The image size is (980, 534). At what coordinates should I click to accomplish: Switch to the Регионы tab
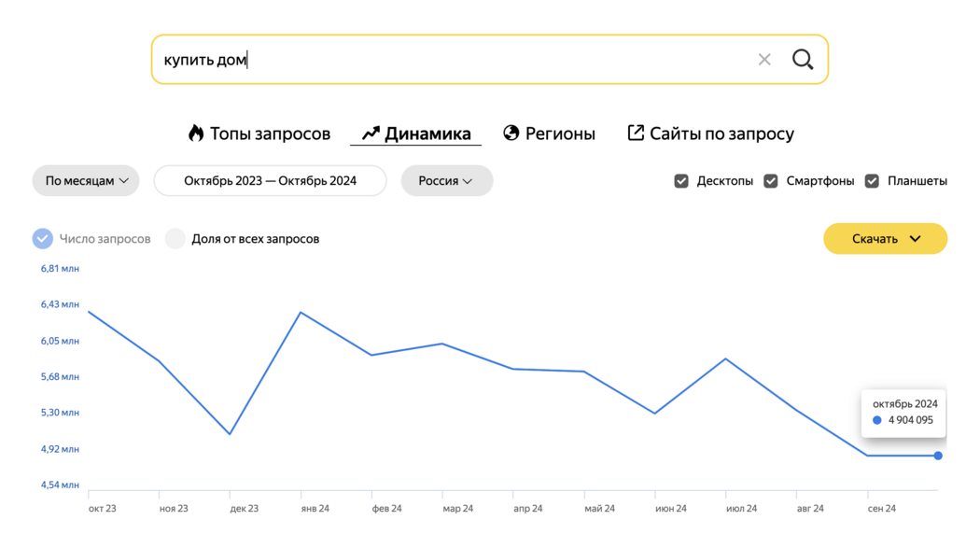(550, 133)
